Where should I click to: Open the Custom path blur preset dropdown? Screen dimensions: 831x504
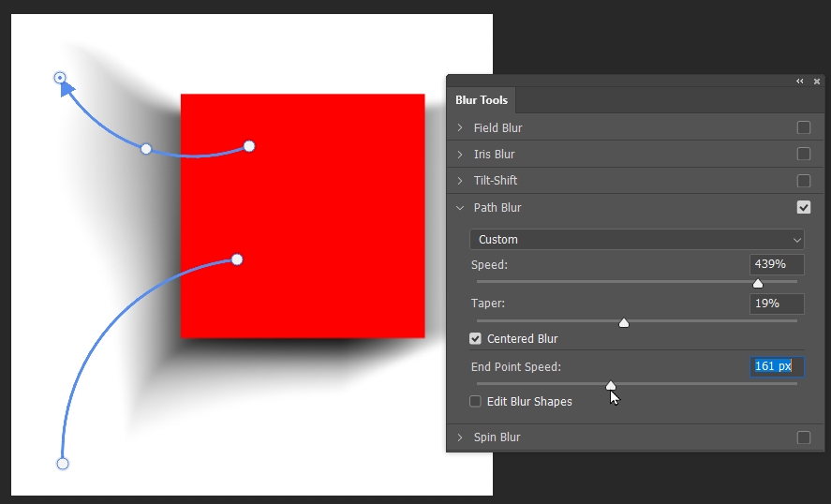[637, 240]
